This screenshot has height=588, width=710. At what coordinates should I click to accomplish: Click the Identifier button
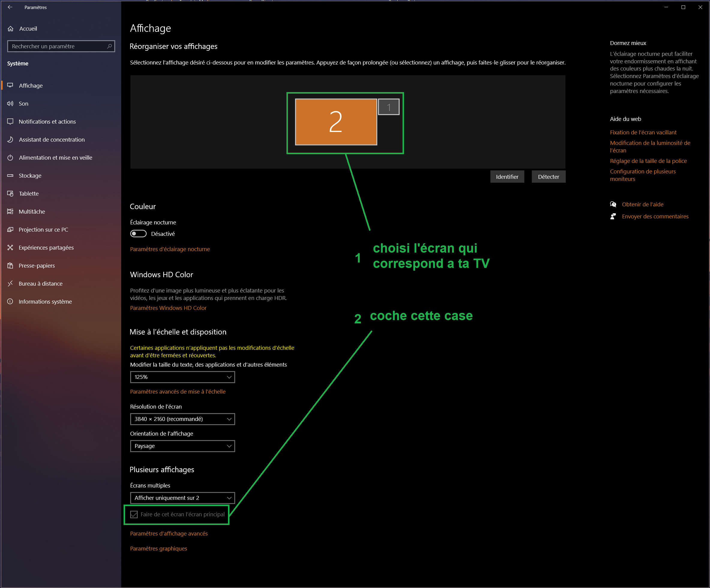point(507,176)
